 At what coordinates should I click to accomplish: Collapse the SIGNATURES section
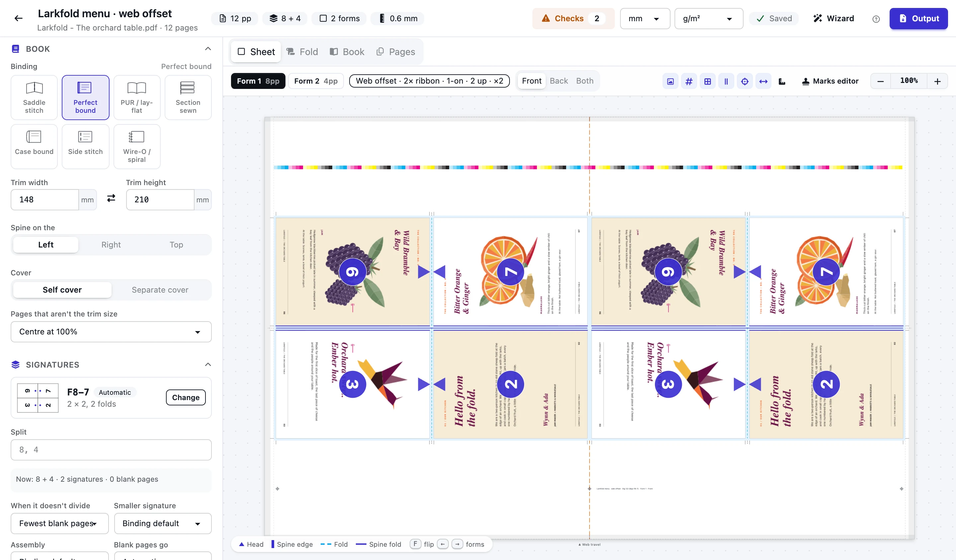(x=208, y=364)
